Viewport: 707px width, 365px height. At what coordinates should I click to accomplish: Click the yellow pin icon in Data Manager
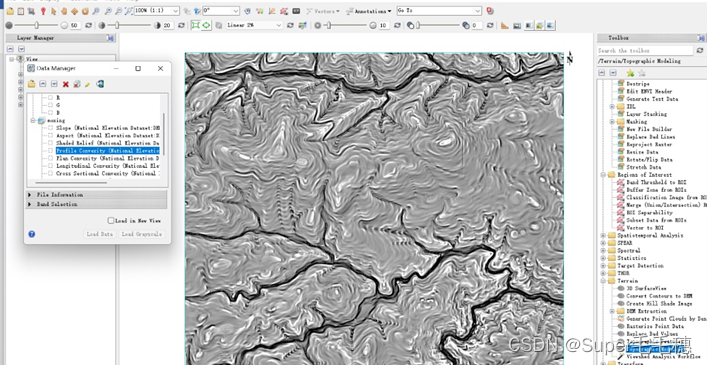coord(88,84)
